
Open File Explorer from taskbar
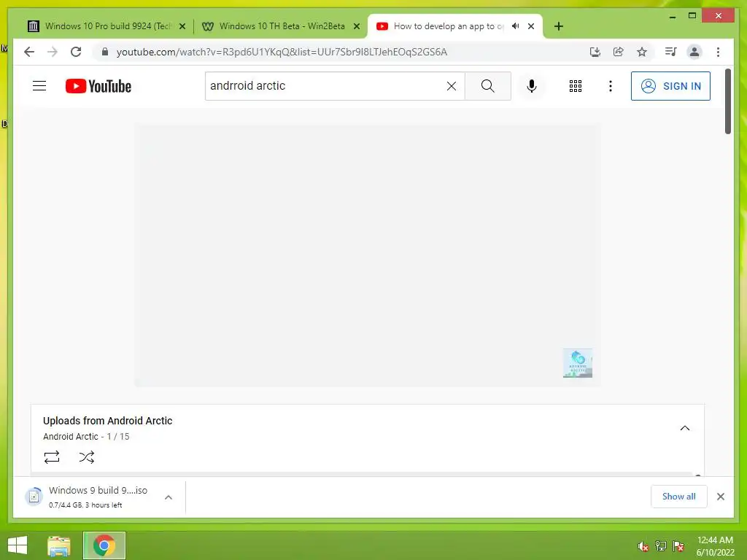(59, 545)
